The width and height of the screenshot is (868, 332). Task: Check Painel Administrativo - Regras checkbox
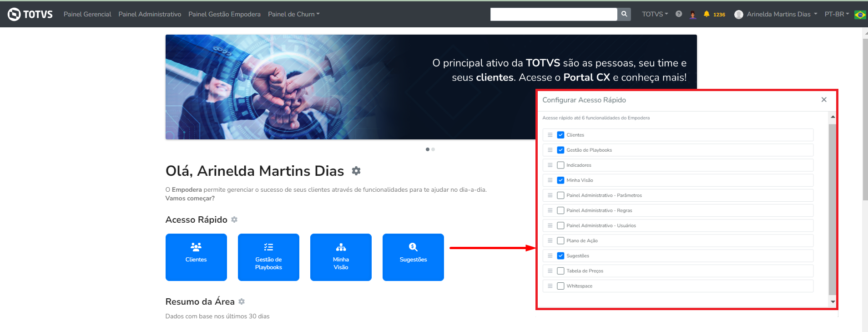[x=560, y=210]
